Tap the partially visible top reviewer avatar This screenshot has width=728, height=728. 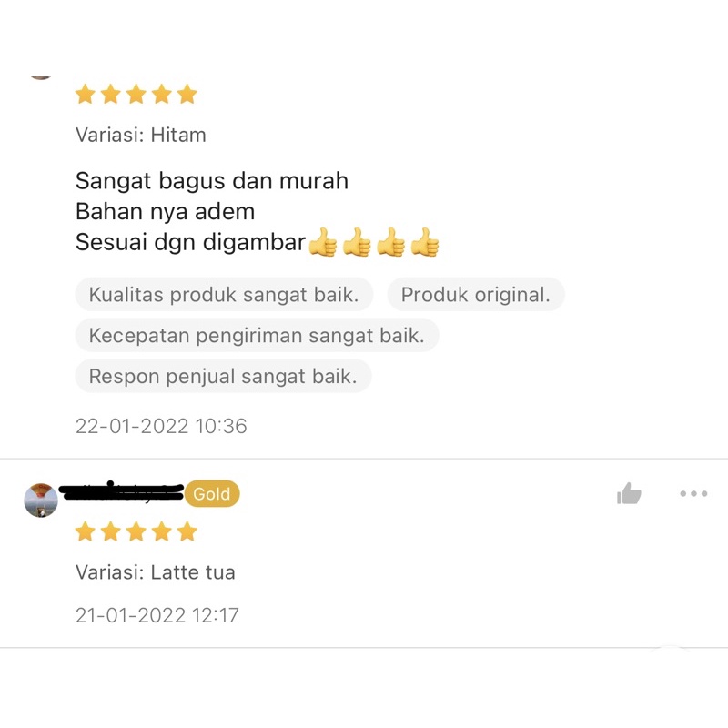point(41,77)
